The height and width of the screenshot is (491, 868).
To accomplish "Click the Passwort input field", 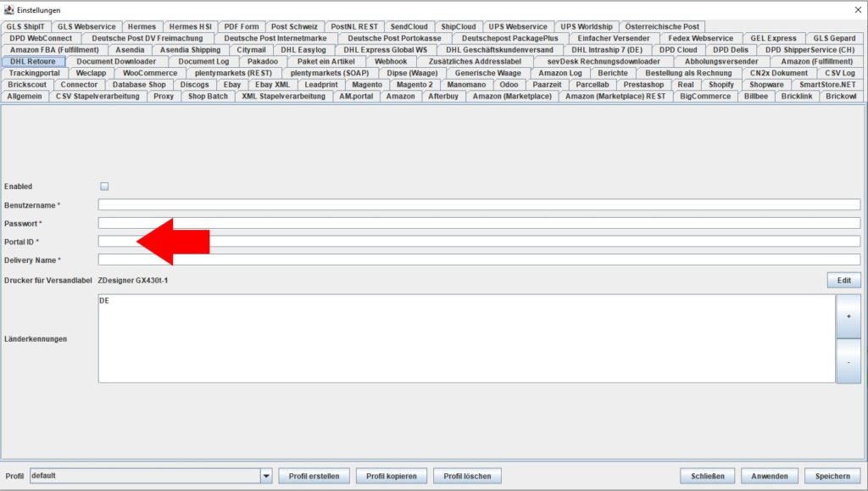I will 479,223.
